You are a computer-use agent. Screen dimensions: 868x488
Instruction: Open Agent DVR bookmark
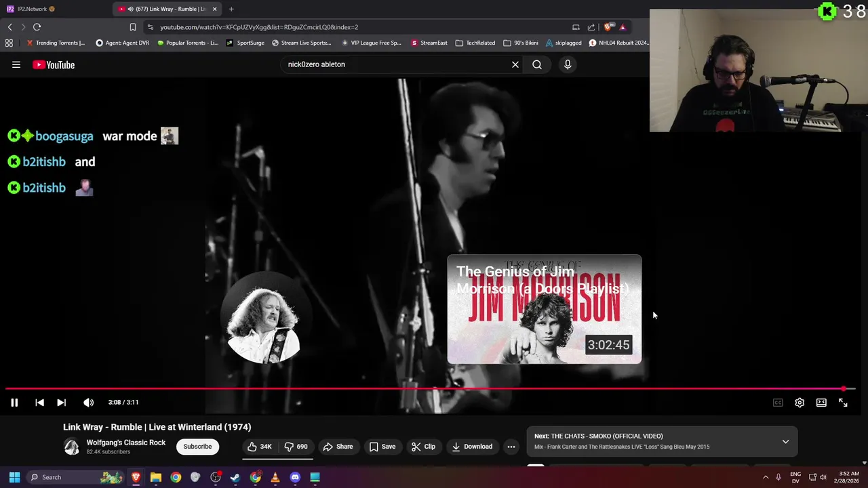122,43
